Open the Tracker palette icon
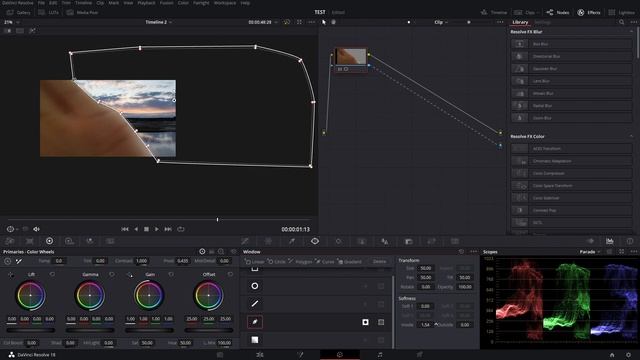Viewport: 640px width, 360px height. pos(338,241)
